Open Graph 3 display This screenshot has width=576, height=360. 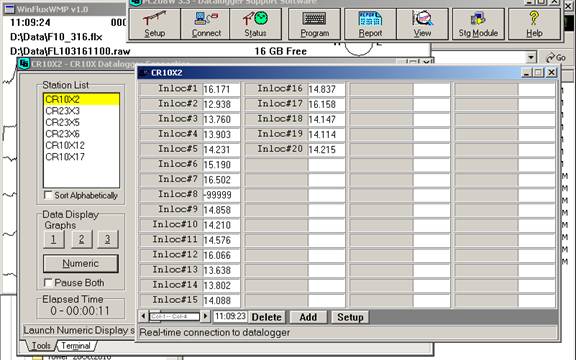coord(108,239)
